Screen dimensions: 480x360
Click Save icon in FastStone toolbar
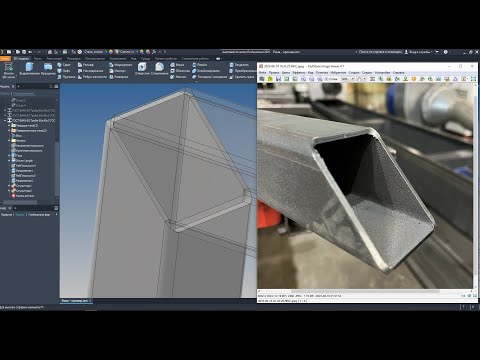278,79
